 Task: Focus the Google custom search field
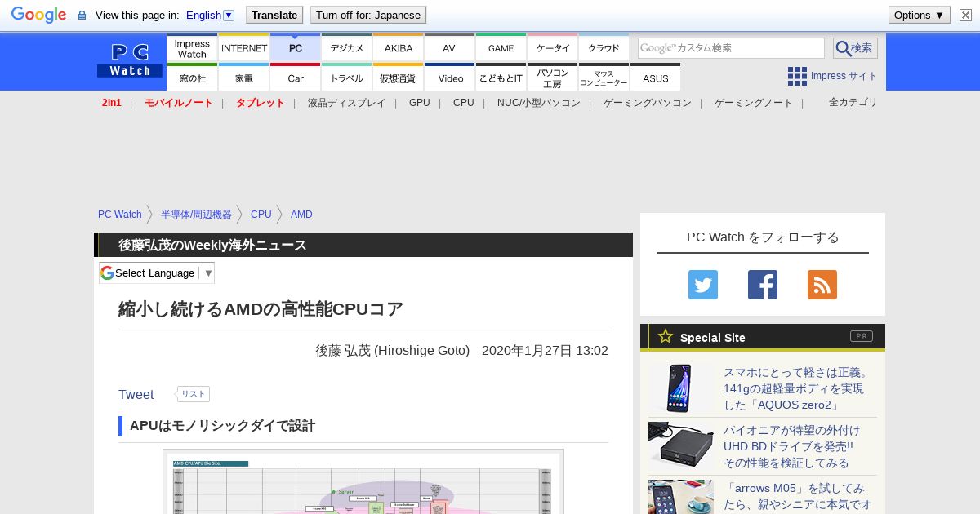(x=731, y=48)
